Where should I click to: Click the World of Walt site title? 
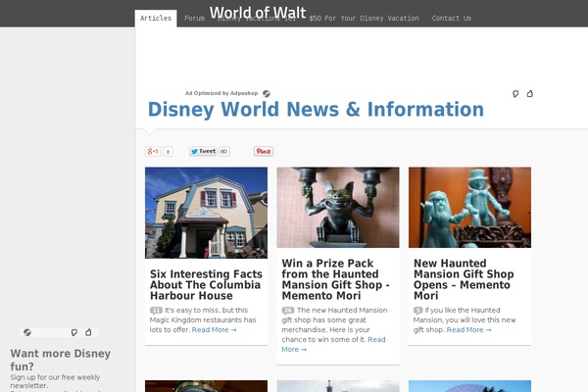pyautogui.click(x=258, y=13)
